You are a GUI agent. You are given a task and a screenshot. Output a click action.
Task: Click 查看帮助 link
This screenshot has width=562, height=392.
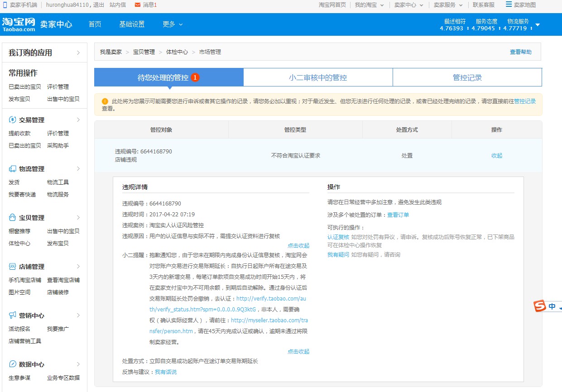(521, 52)
